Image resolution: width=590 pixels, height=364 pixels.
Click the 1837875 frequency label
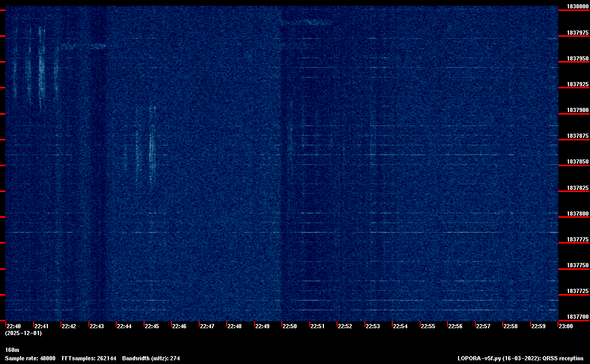[x=577, y=136]
